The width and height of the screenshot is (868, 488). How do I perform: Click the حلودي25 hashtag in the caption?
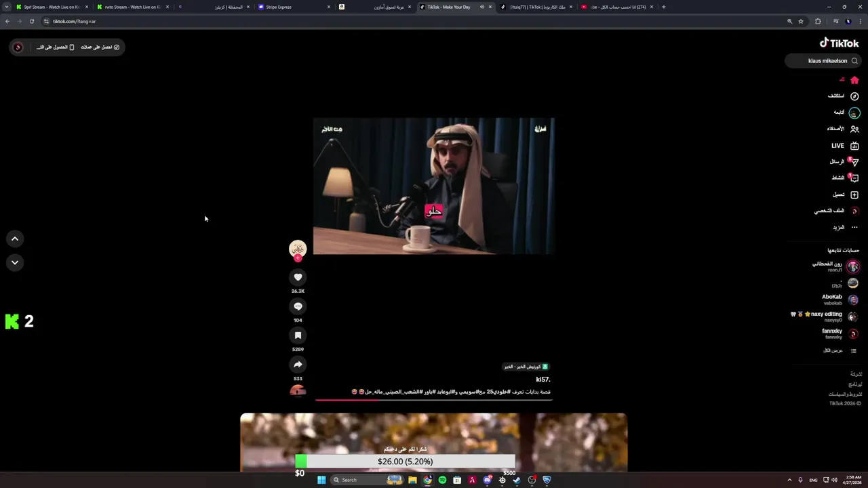497,392
